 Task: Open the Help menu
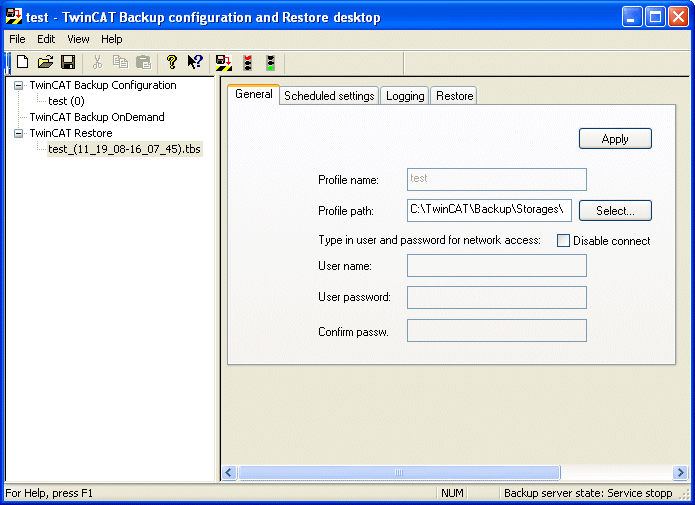point(112,39)
